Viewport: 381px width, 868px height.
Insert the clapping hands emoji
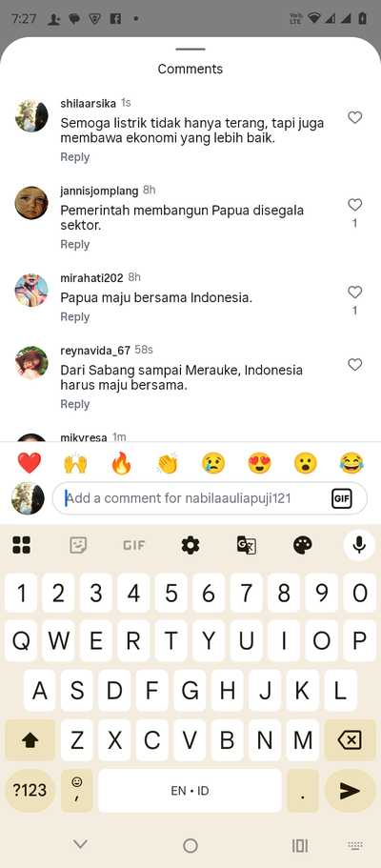168,463
